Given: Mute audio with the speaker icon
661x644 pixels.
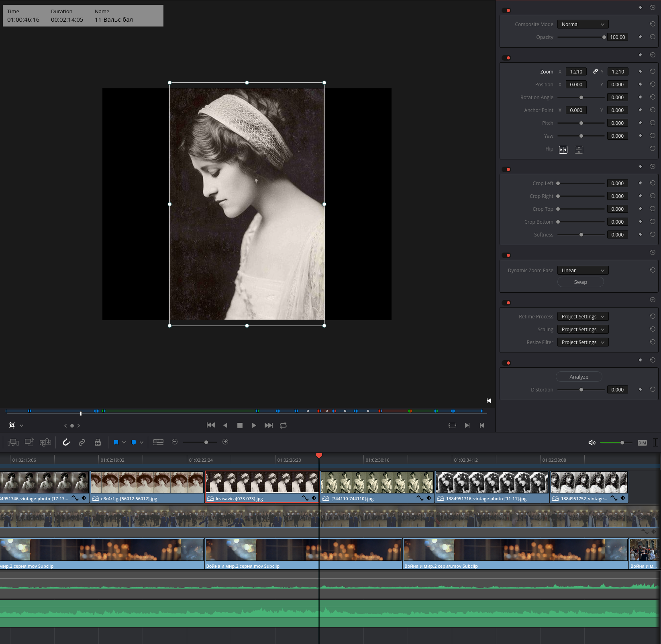Looking at the screenshot, I should [592, 442].
